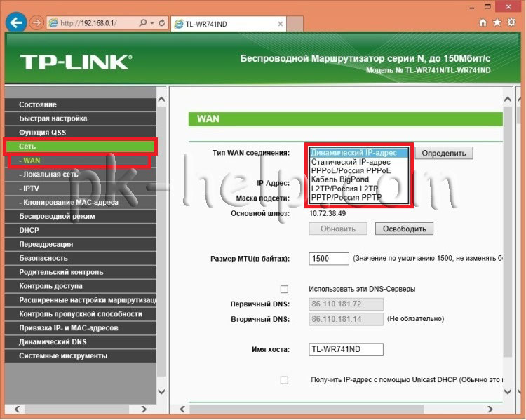Image resolution: width=526 pixels, height=420 pixels.
Task: Select the Сеть menu item
Action: coord(81,147)
